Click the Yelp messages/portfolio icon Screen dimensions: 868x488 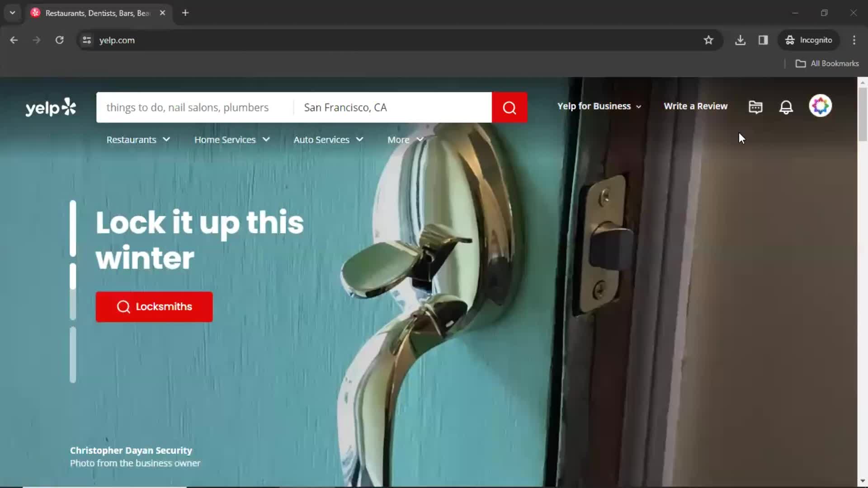[755, 107]
